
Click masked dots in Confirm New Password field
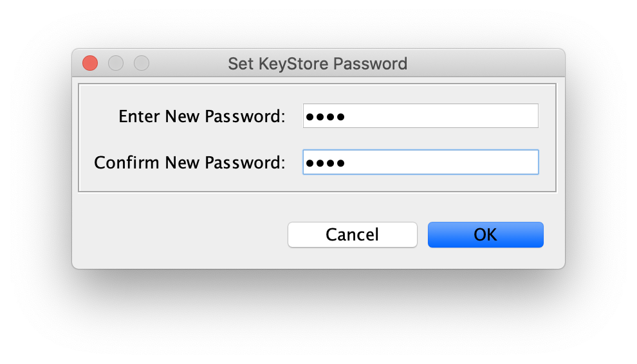point(325,163)
